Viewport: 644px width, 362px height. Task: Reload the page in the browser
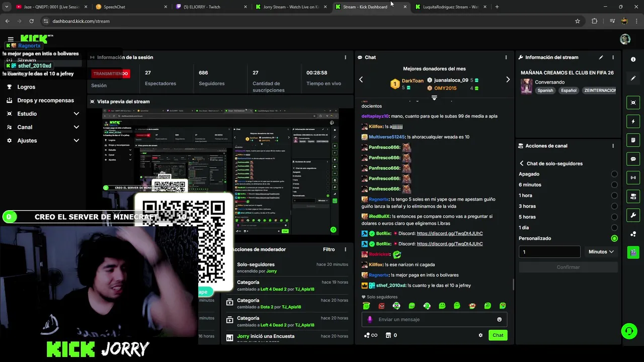tap(31, 21)
